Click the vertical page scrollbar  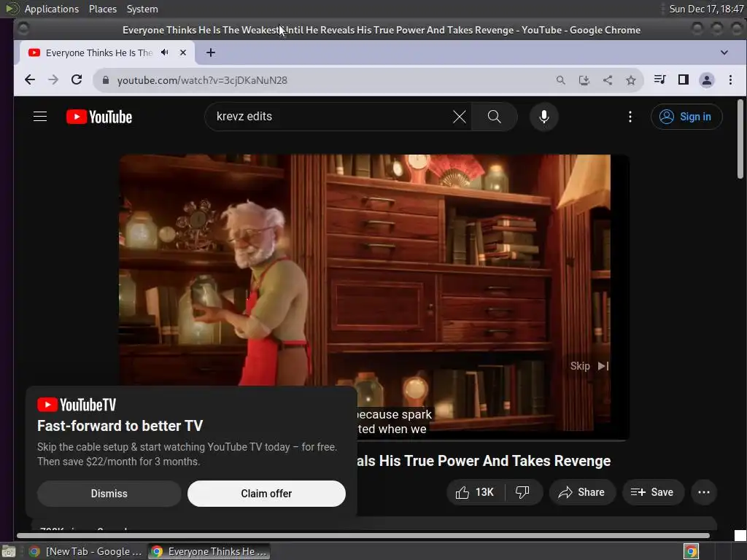pos(740,139)
